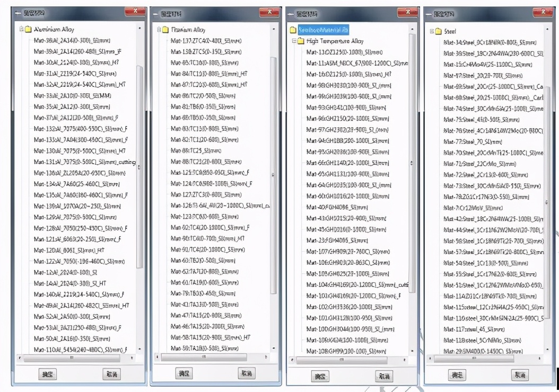Screen dimensions: 559x392
Task: Close the Titanium Alloy window
Action: tap(269, 12)
